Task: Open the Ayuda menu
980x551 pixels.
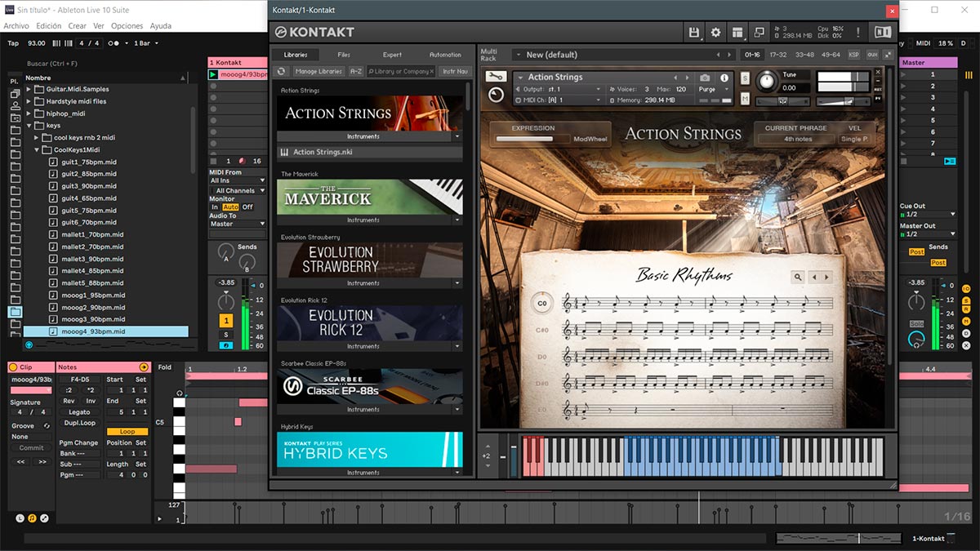Action: click(x=161, y=26)
